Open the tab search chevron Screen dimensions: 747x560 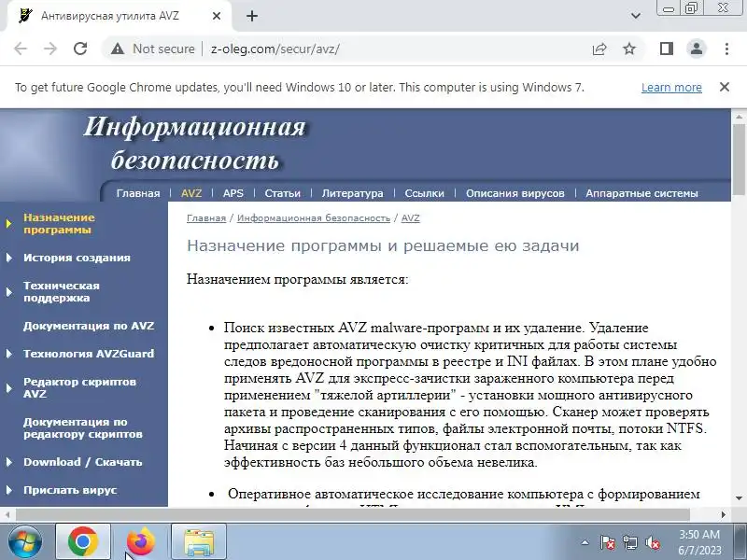636,16
